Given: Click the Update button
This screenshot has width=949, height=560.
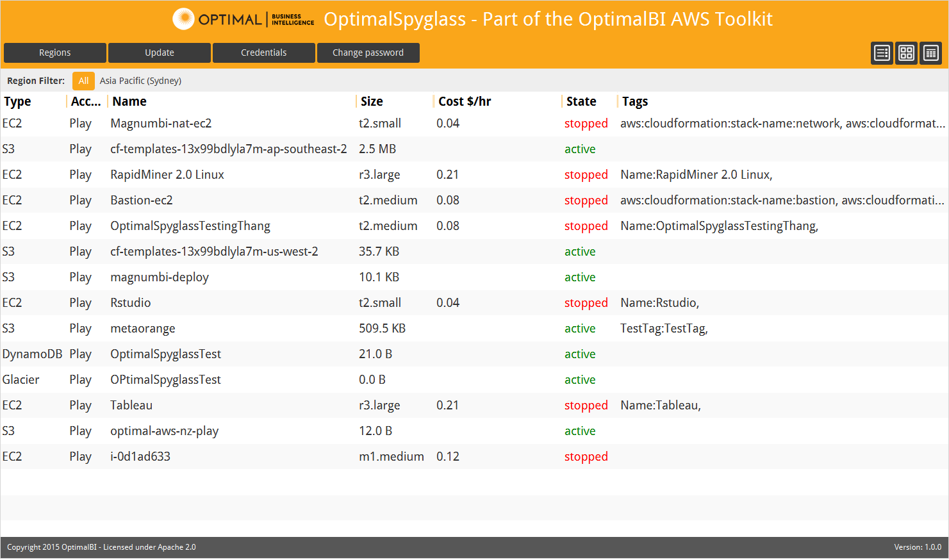Looking at the screenshot, I should point(160,53).
